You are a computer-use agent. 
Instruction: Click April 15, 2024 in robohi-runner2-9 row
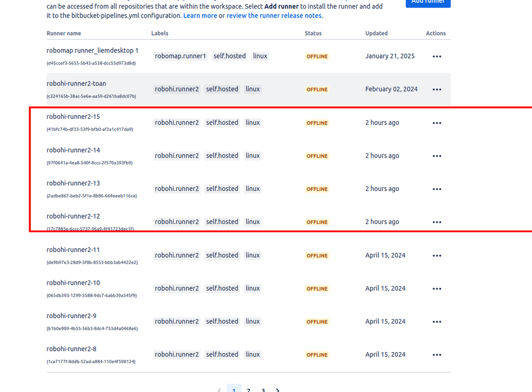[385, 321]
